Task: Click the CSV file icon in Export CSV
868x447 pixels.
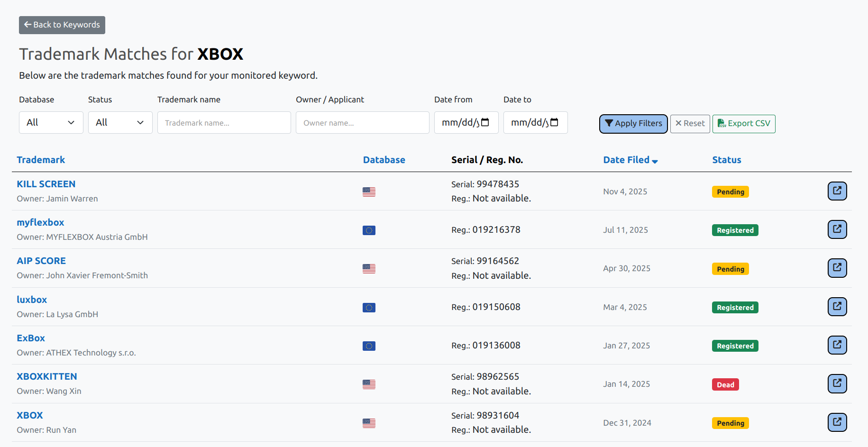Action: pos(721,124)
